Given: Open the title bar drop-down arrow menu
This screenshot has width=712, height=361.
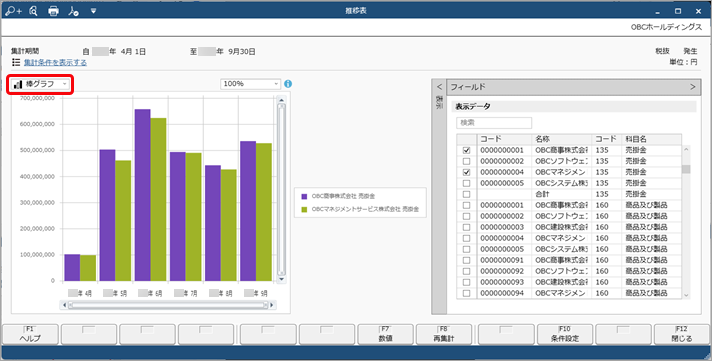Looking at the screenshot, I should pyautogui.click(x=93, y=11).
